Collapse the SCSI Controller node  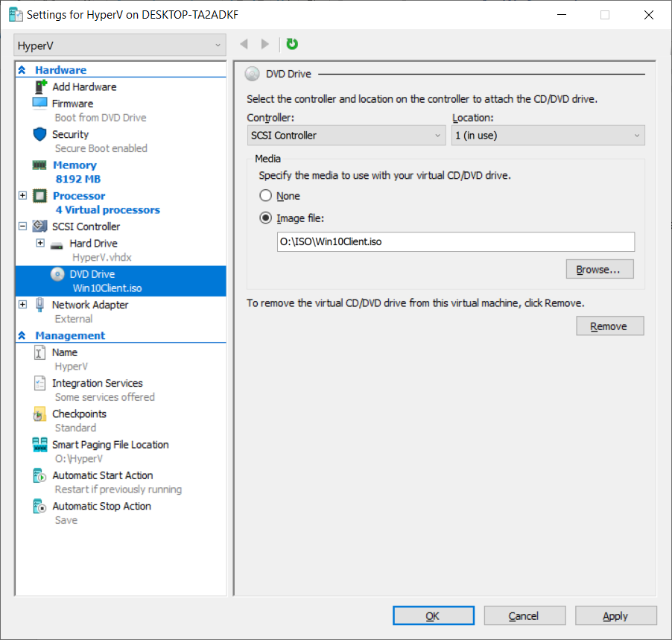click(22, 226)
